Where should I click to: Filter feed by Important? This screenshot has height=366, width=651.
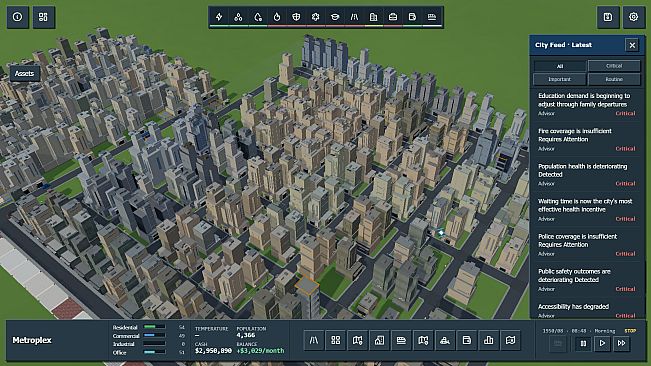click(x=560, y=79)
